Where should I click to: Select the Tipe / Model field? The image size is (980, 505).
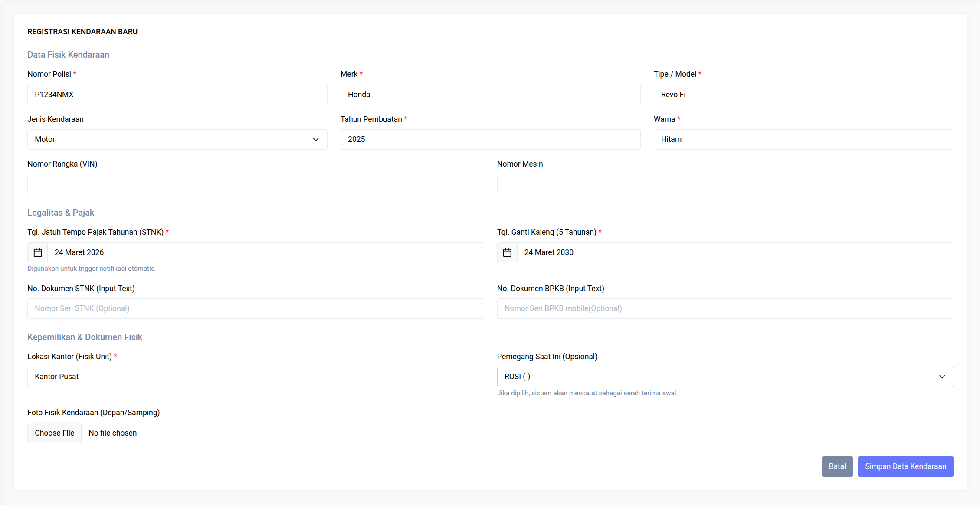pos(803,95)
